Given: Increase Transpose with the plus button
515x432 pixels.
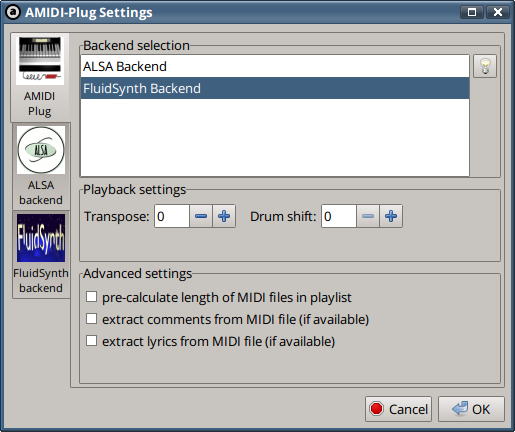Looking at the screenshot, I should pyautogui.click(x=224, y=216).
